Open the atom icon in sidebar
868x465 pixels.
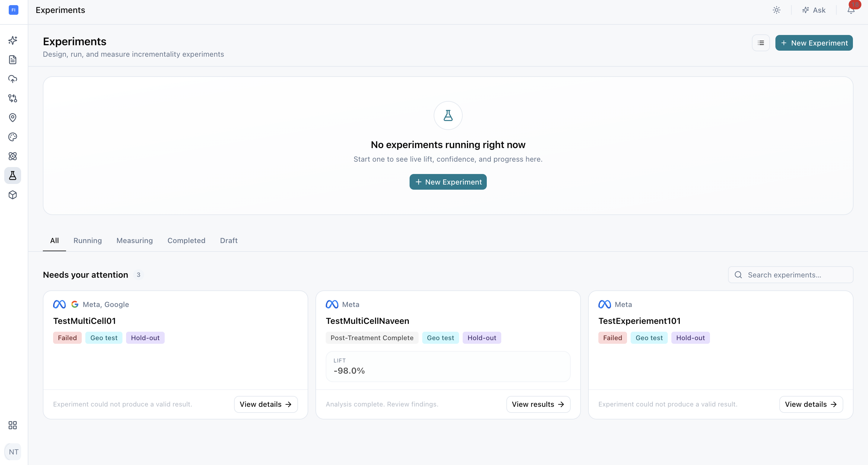(13, 156)
